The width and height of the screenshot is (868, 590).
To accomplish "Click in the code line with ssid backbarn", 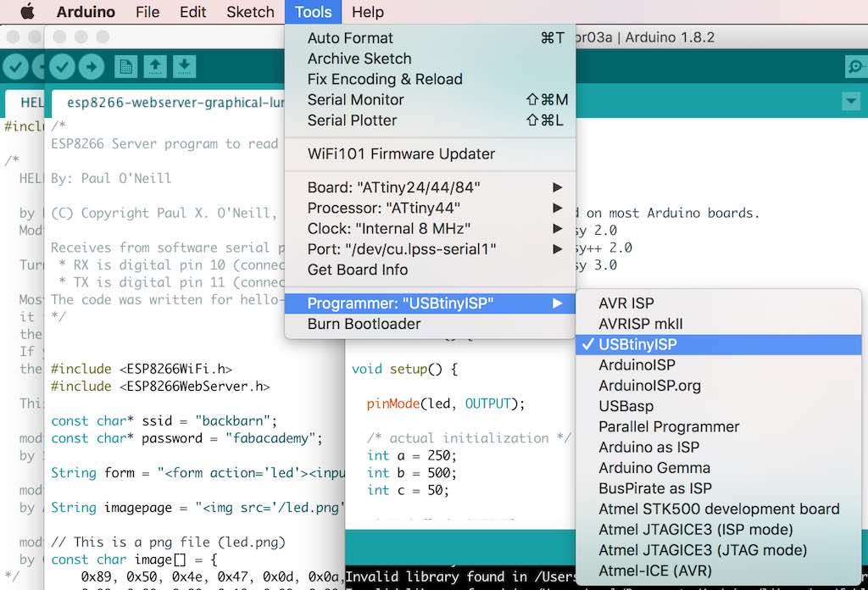I will (164, 420).
